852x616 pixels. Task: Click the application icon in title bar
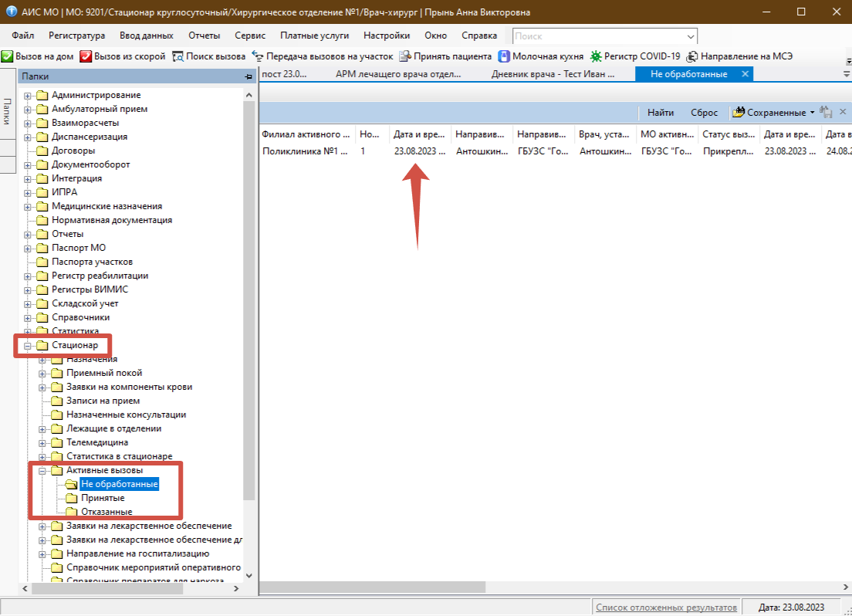[12, 12]
